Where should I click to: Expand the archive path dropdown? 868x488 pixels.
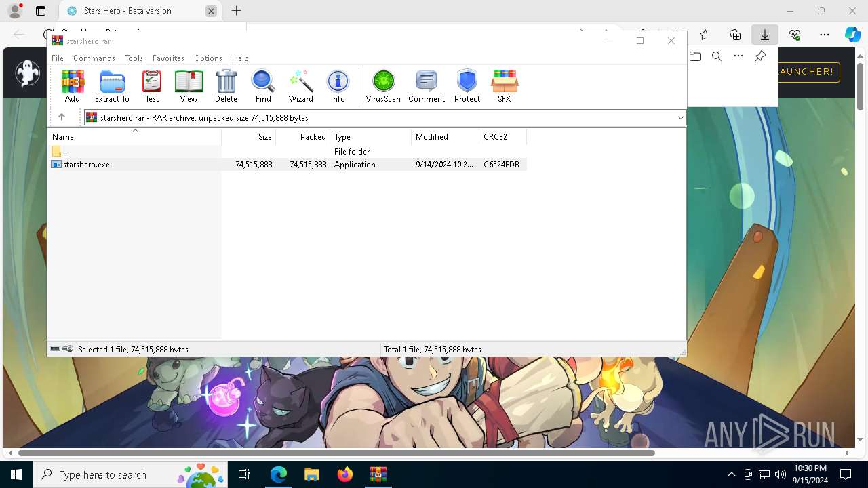pyautogui.click(x=680, y=118)
